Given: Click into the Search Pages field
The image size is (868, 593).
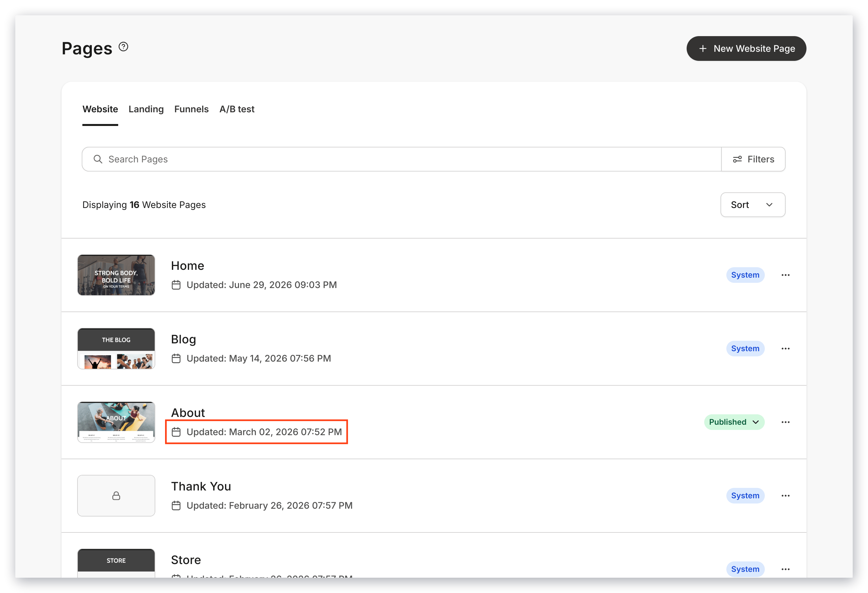Looking at the screenshot, I should pyautogui.click(x=401, y=159).
